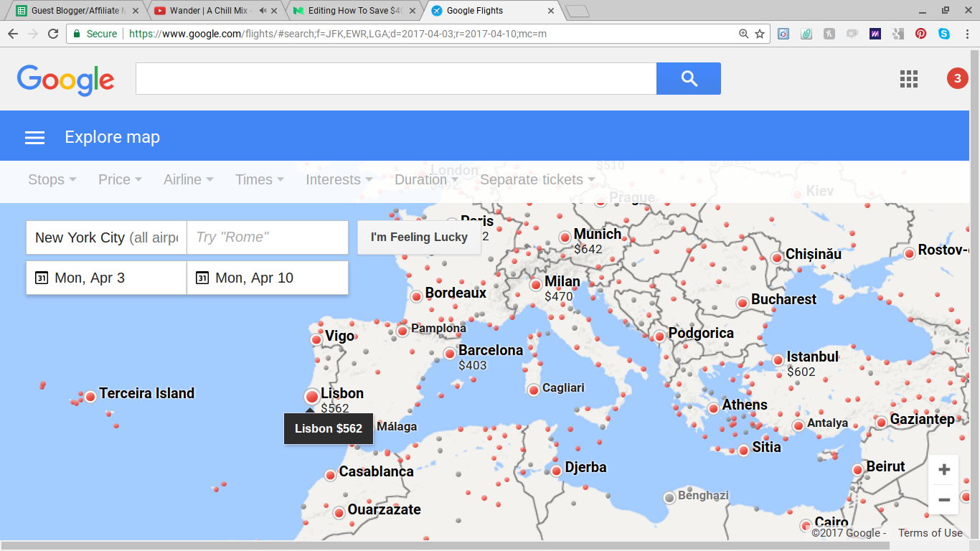This screenshot has height=551, width=980.
Task: Click the destination field showing Try "Rome"
Action: 268,237
